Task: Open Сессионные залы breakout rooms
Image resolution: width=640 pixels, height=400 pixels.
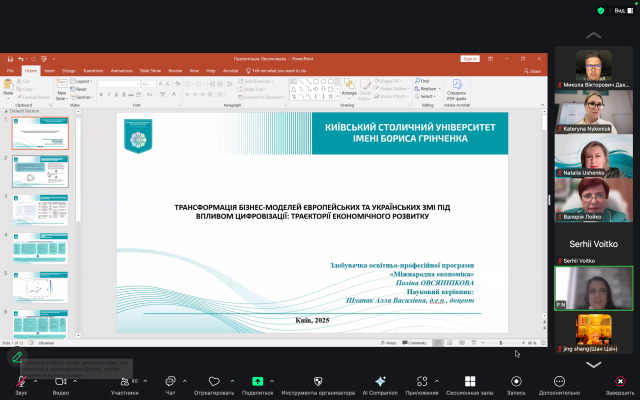Action: coord(470,382)
